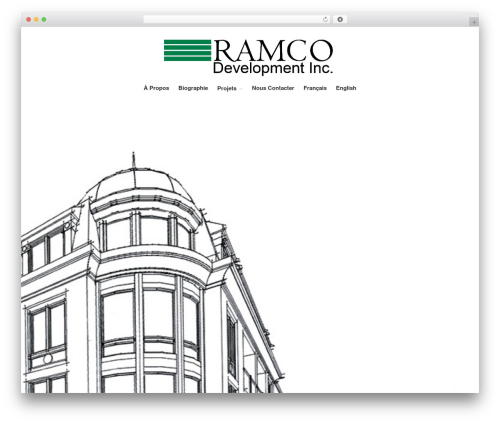500x423 pixels.
Task: Switch language to Français
Action: pyautogui.click(x=315, y=88)
